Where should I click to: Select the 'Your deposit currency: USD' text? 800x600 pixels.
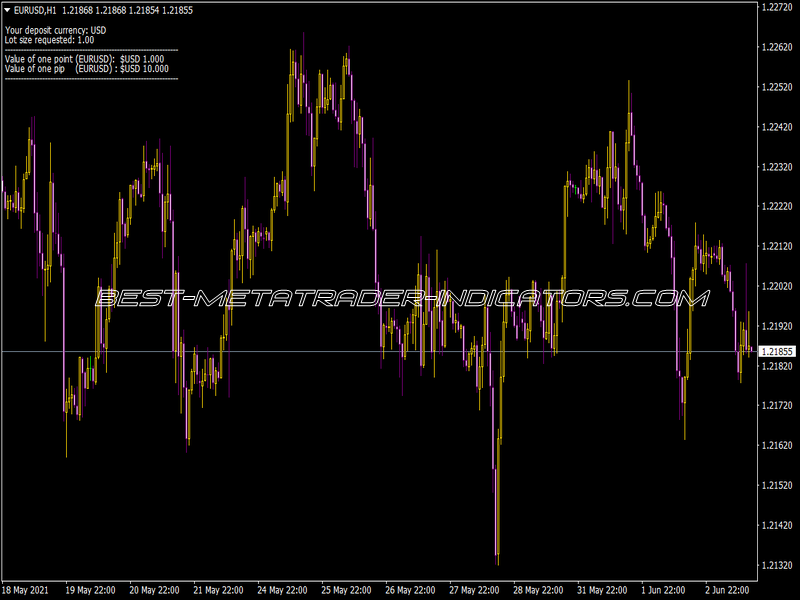(x=55, y=31)
